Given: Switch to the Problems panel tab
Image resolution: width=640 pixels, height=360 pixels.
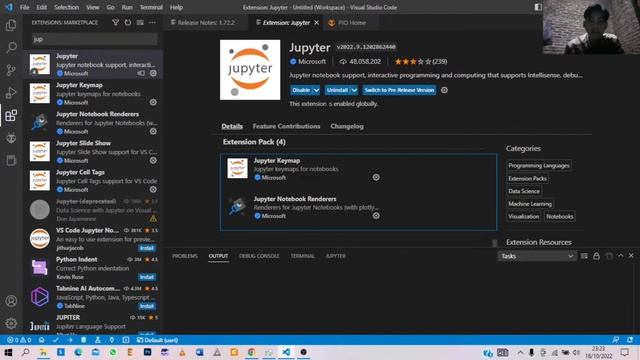Looking at the screenshot, I should (184, 256).
